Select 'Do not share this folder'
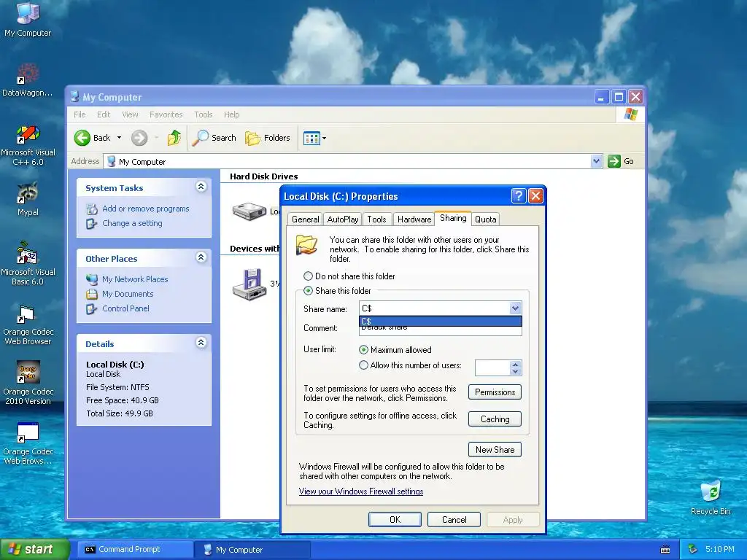 point(309,276)
